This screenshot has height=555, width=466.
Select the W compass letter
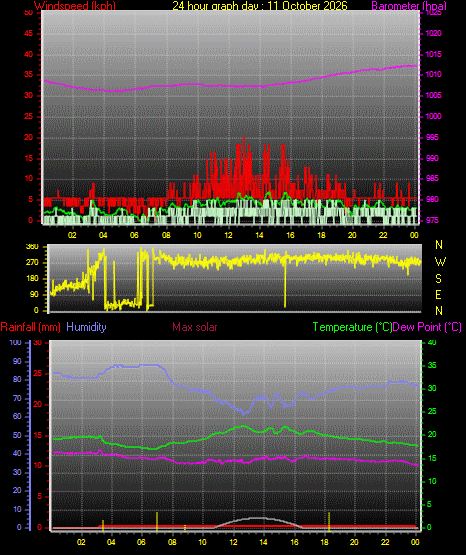[440, 262]
